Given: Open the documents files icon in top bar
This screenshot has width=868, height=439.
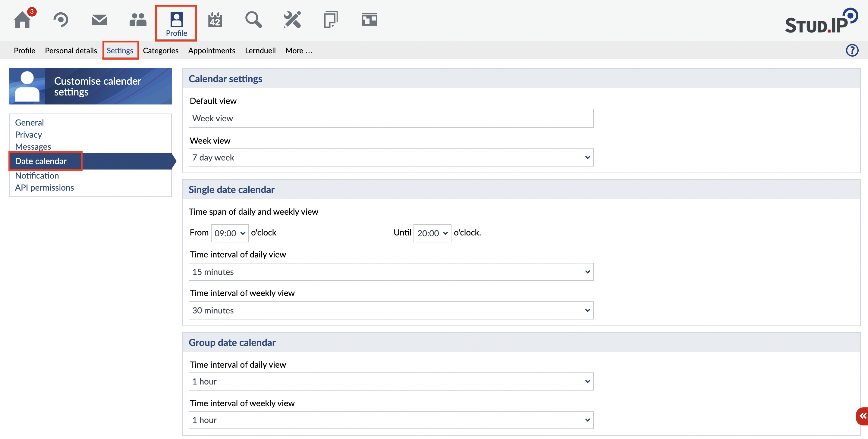Looking at the screenshot, I should click(x=331, y=20).
